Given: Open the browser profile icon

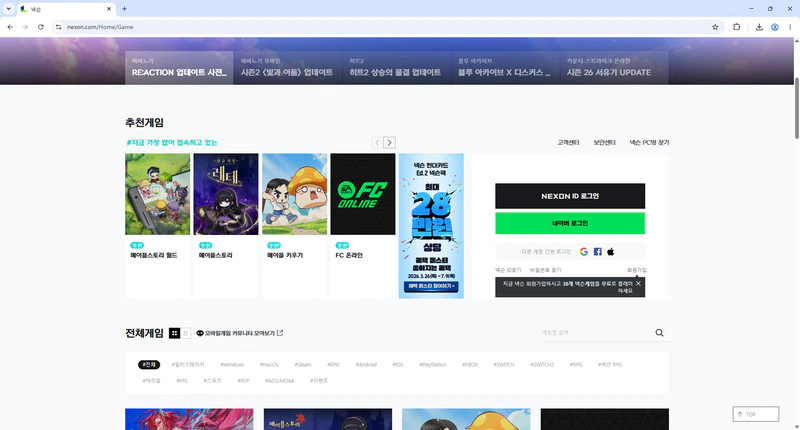Looking at the screenshot, I should click(774, 27).
